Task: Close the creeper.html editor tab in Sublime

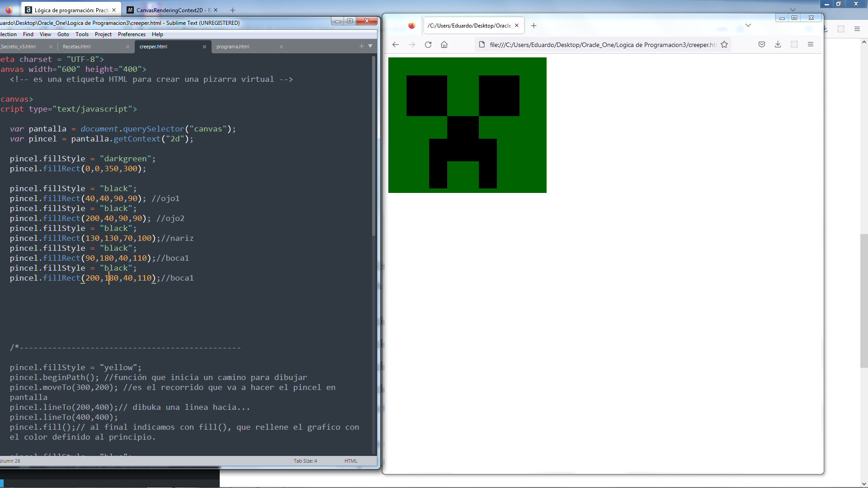Action: click(204, 47)
